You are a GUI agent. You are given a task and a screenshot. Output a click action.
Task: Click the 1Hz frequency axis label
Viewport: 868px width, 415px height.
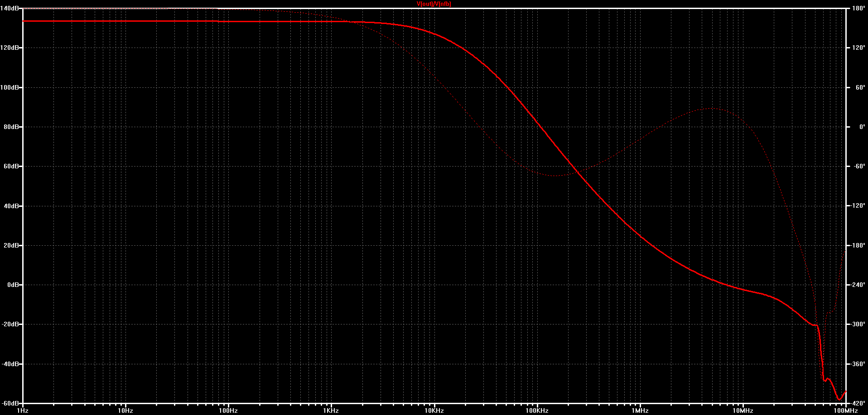pos(23,411)
